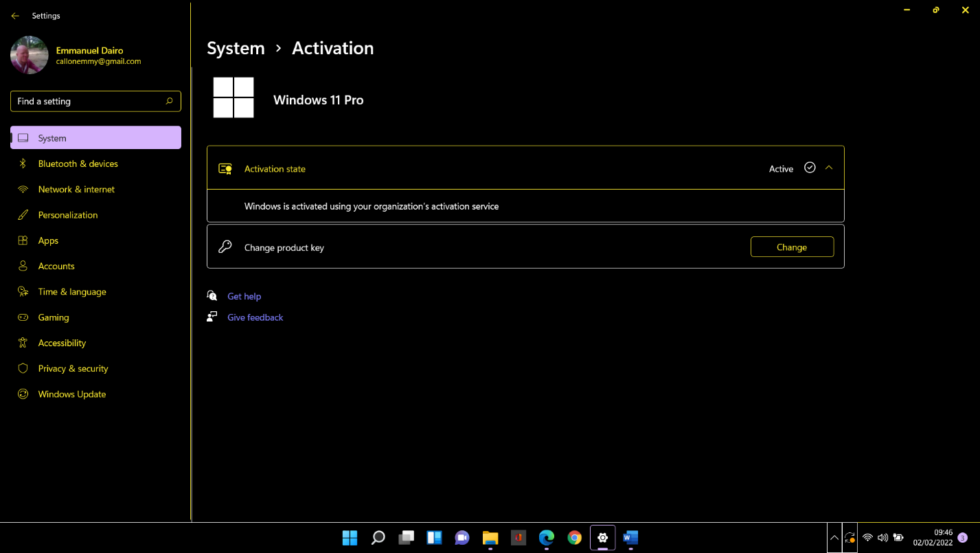Open Settings from the taskbar
Image resolution: width=980 pixels, height=553 pixels.
pos(602,538)
